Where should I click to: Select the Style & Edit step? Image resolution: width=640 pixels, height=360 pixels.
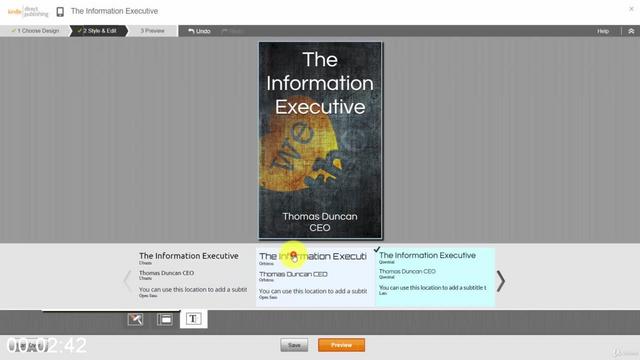tap(100, 31)
